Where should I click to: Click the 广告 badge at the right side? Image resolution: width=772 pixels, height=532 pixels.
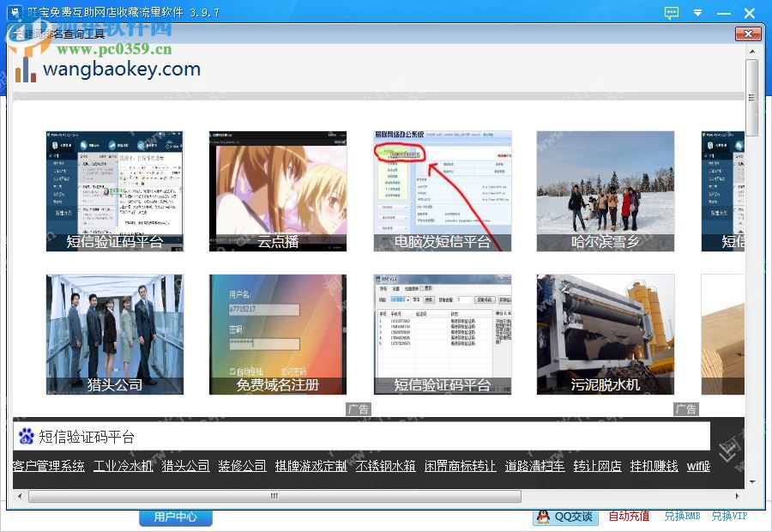[x=686, y=408]
